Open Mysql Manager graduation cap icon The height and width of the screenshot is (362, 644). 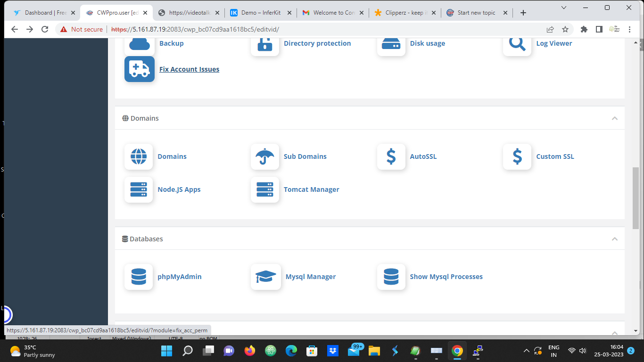pyautogui.click(x=266, y=277)
